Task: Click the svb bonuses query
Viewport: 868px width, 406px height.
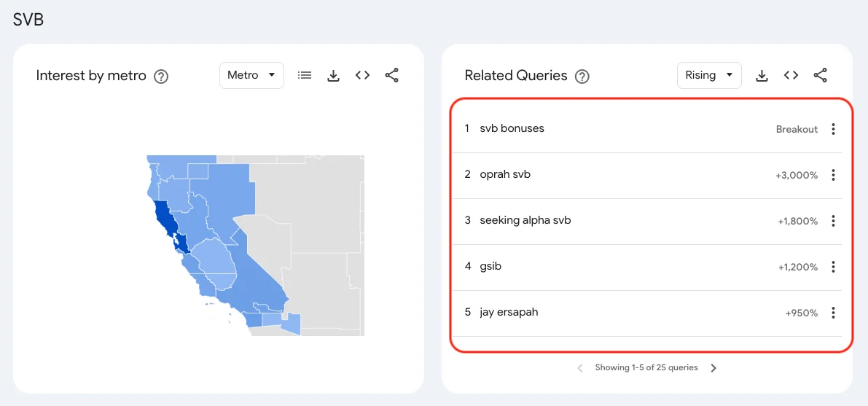Action: [512, 128]
